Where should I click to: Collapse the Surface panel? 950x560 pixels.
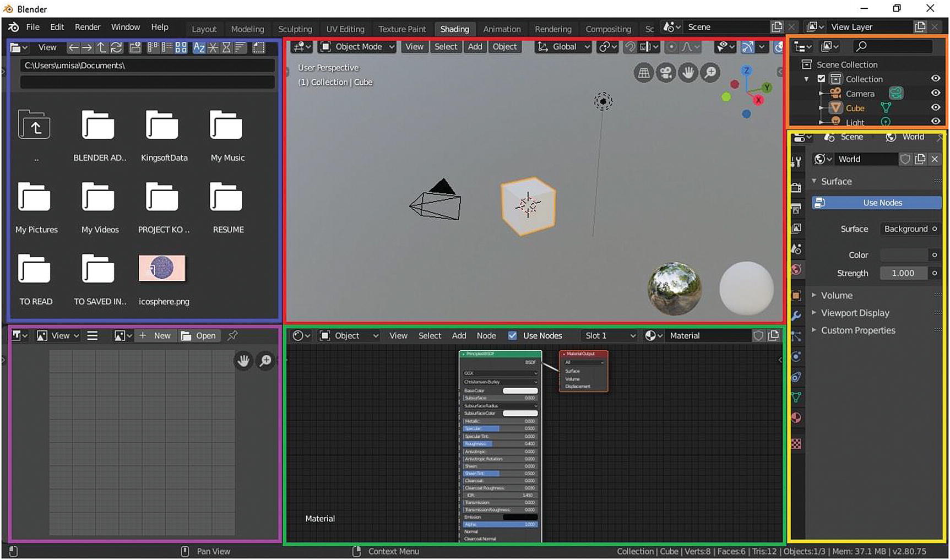[836, 181]
